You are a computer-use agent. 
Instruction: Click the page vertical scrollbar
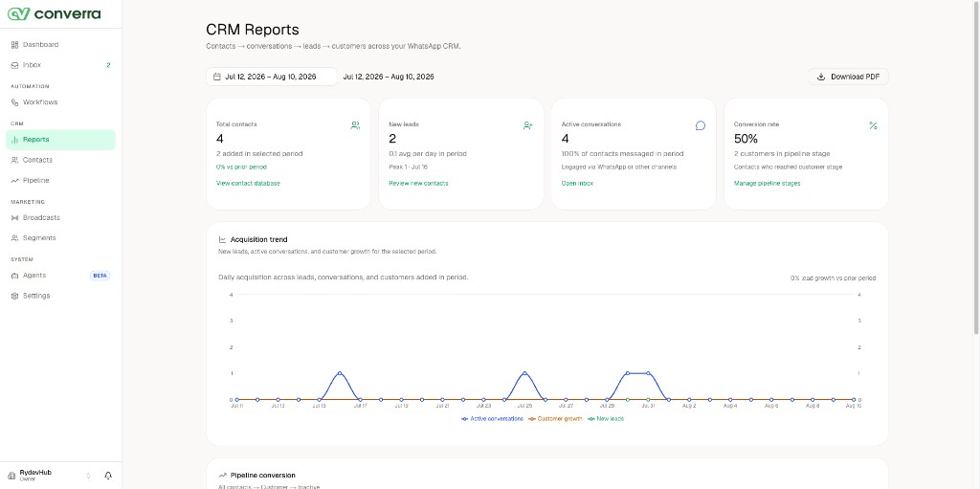[976, 168]
